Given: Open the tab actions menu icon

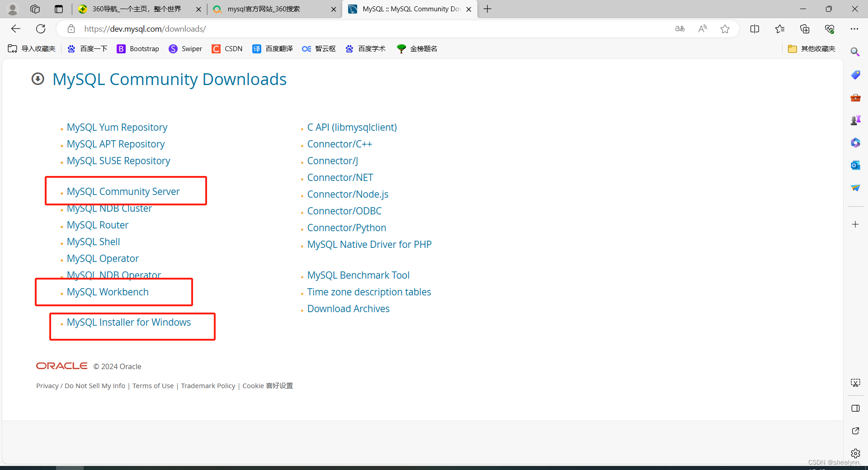Looking at the screenshot, I should [59, 9].
